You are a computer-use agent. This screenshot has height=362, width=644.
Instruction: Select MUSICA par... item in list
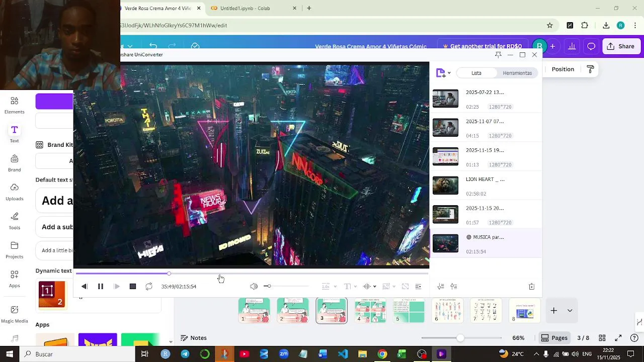click(x=486, y=244)
